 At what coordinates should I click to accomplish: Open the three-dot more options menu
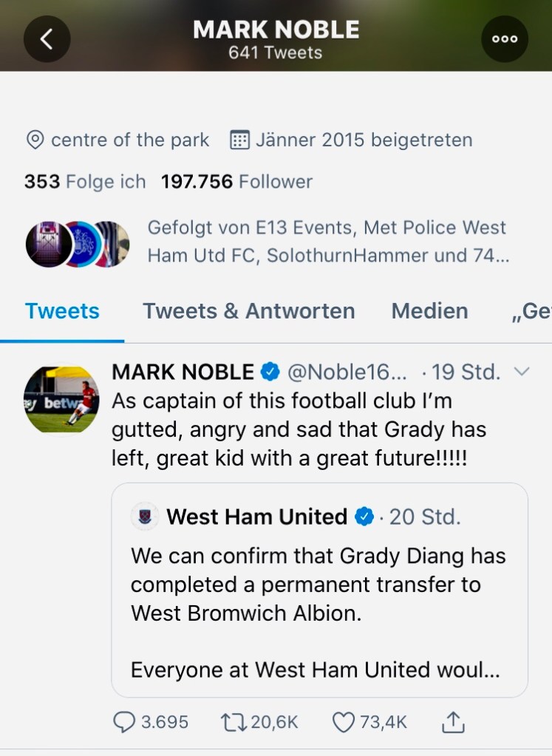coord(505,39)
